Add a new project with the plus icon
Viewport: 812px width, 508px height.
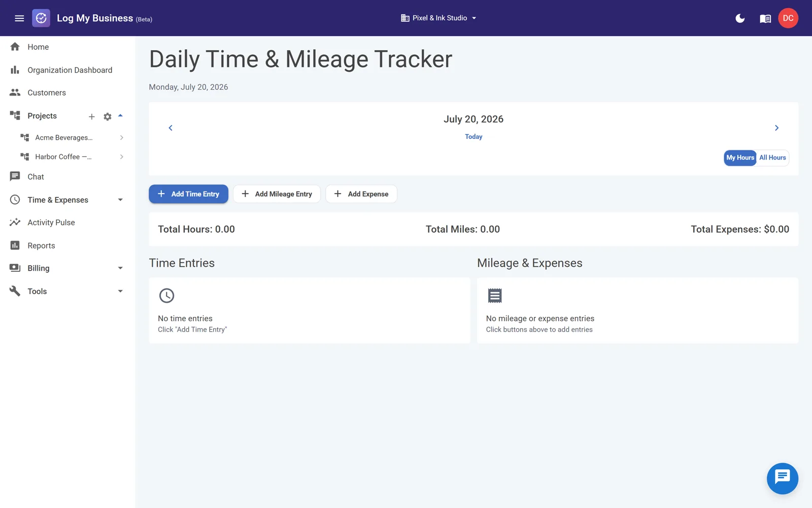(92, 116)
